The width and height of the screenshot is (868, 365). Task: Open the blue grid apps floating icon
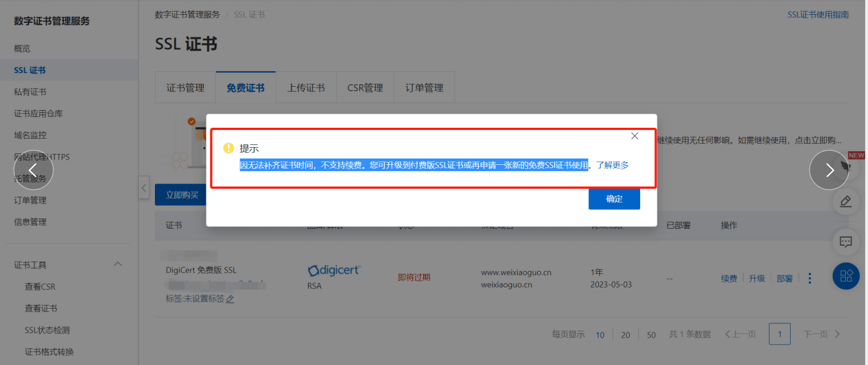[x=846, y=276]
